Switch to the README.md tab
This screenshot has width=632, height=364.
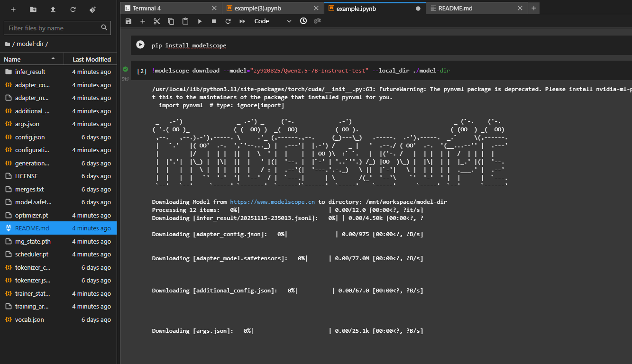(476, 8)
